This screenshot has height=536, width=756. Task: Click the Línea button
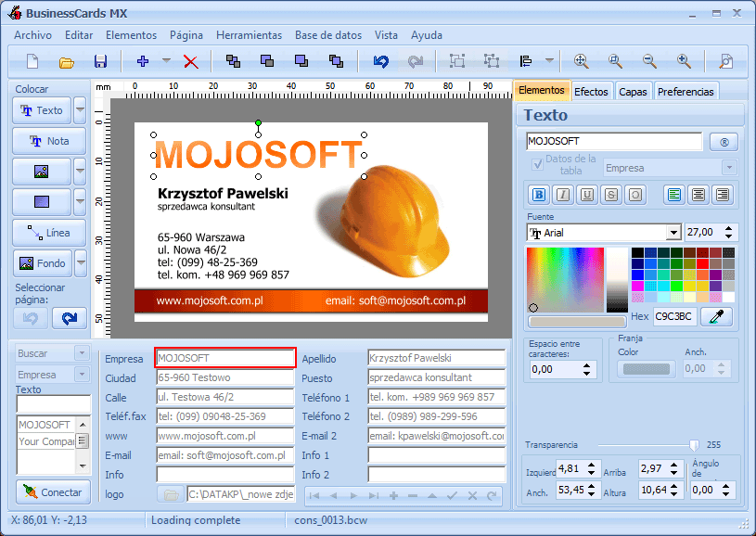point(49,233)
